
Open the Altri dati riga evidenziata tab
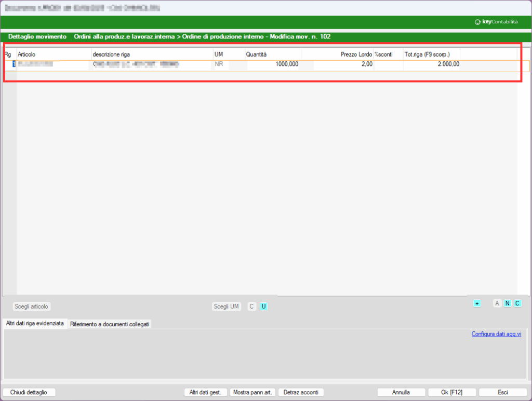click(x=35, y=324)
